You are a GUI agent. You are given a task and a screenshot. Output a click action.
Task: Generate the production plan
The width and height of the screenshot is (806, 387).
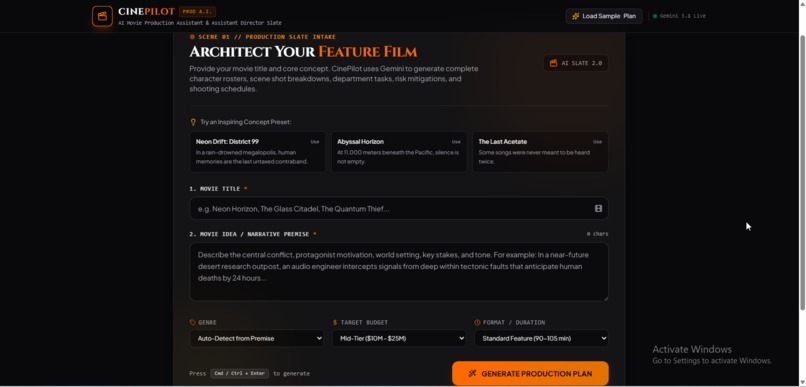click(530, 374)
